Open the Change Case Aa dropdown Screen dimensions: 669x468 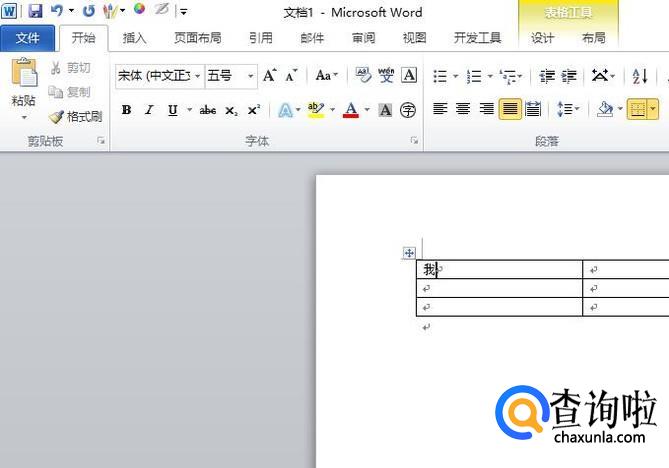tap(326, 76)
